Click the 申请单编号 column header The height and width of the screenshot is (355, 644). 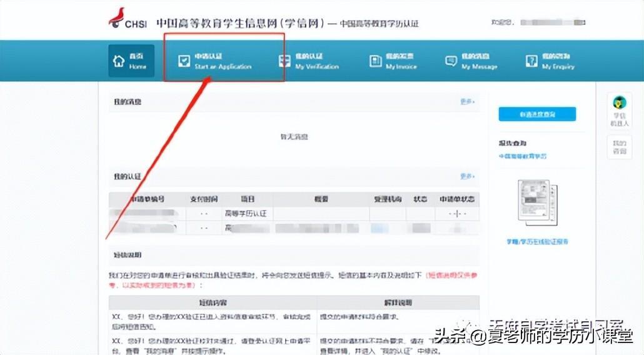(x=148, y=199)
